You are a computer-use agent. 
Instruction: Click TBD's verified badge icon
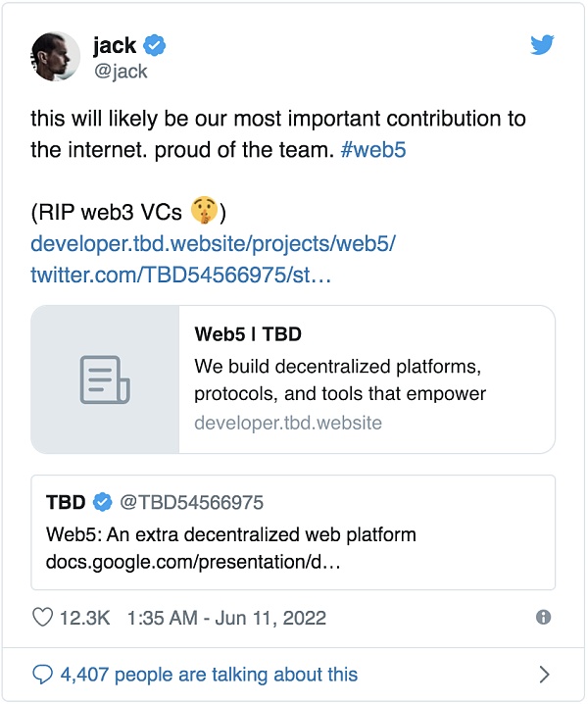(x=102, y=503)
